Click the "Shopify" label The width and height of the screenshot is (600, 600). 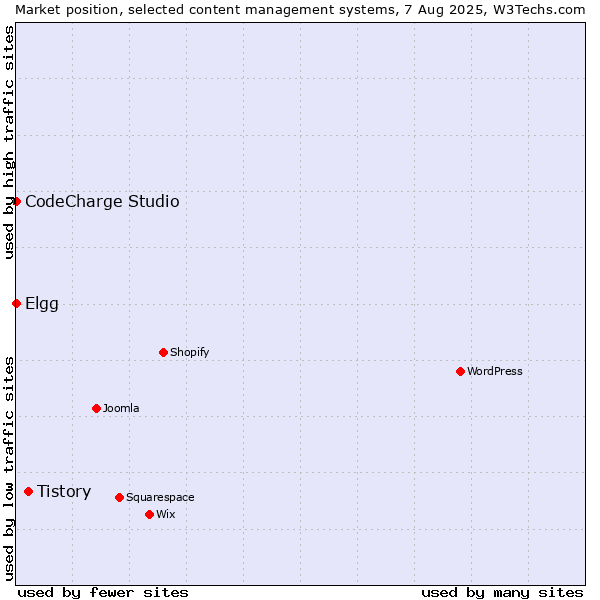pos(189,352)
